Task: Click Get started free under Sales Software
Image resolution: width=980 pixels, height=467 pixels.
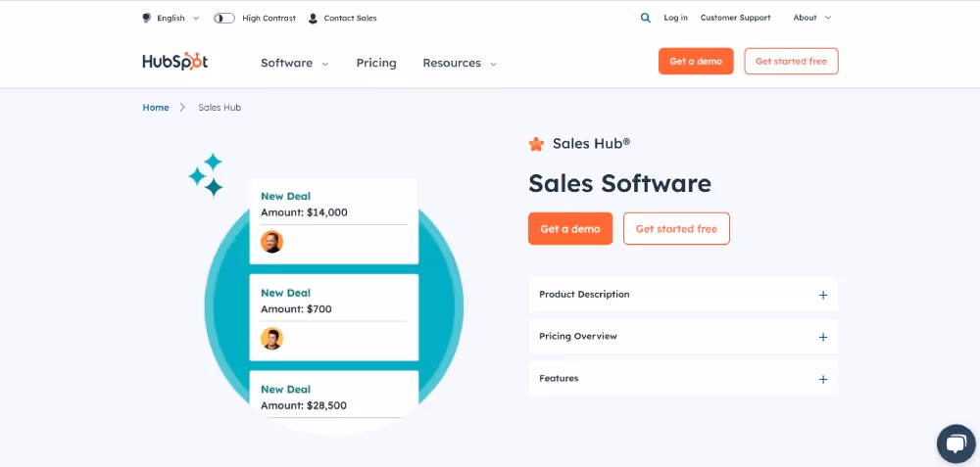Action: [676, 228]
